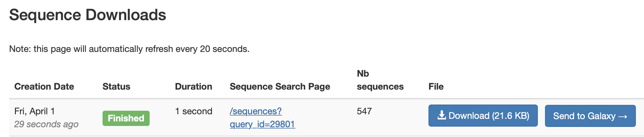Click the 1 second duration value
Image resolution: width=644 pixels, height=137 pixels.
(x=193, y=111)
